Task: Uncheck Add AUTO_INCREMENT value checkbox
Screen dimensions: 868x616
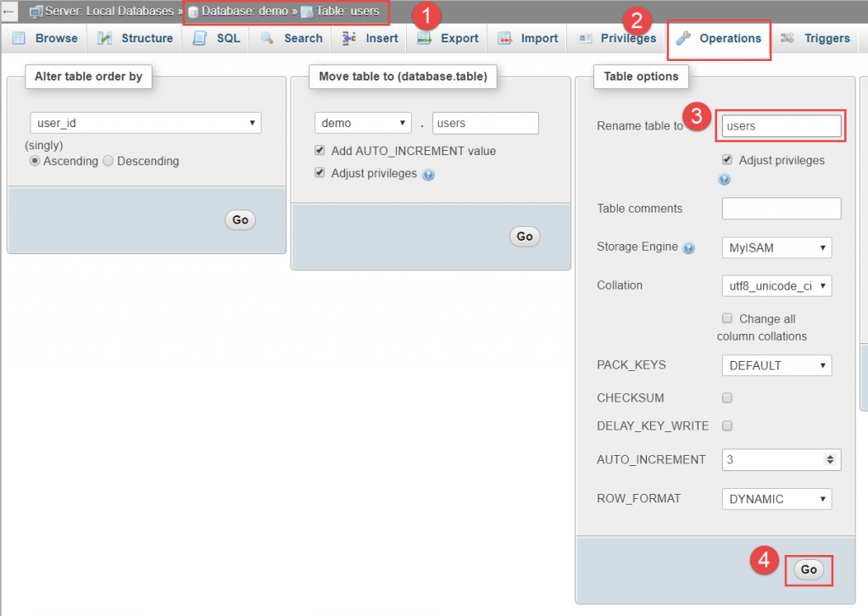Action: [x=320, y=151]
